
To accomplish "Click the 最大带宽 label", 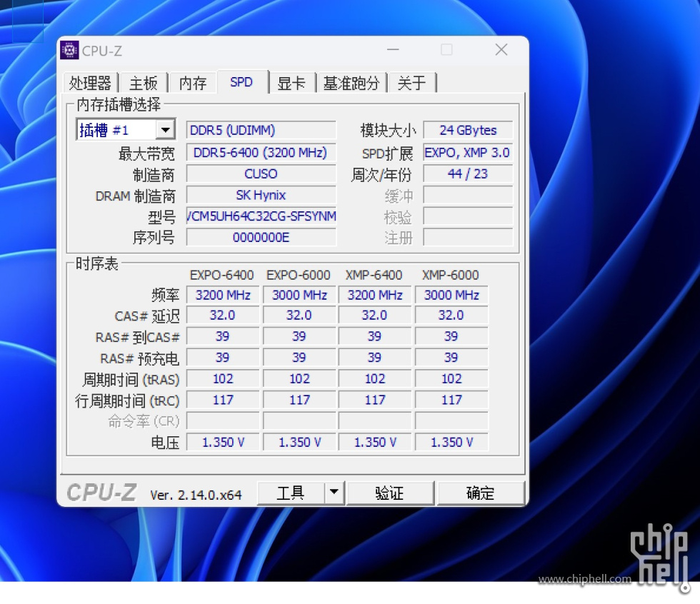I will coord(146,153).
